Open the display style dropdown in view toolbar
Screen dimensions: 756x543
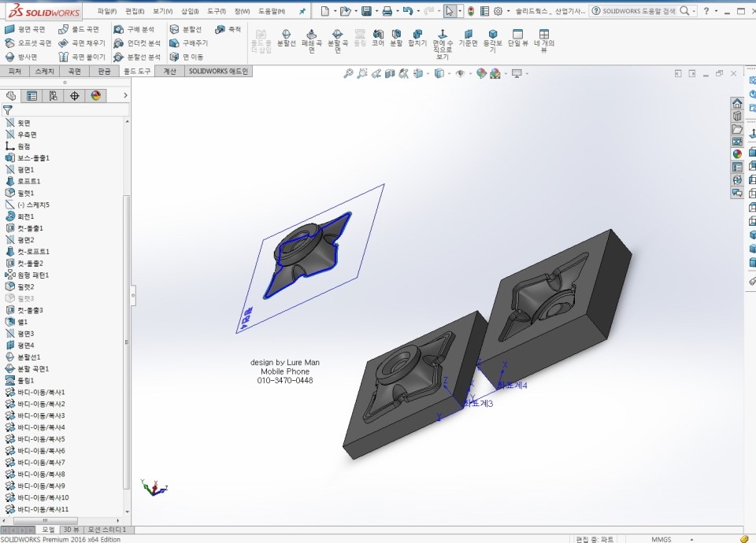(449, 73)
